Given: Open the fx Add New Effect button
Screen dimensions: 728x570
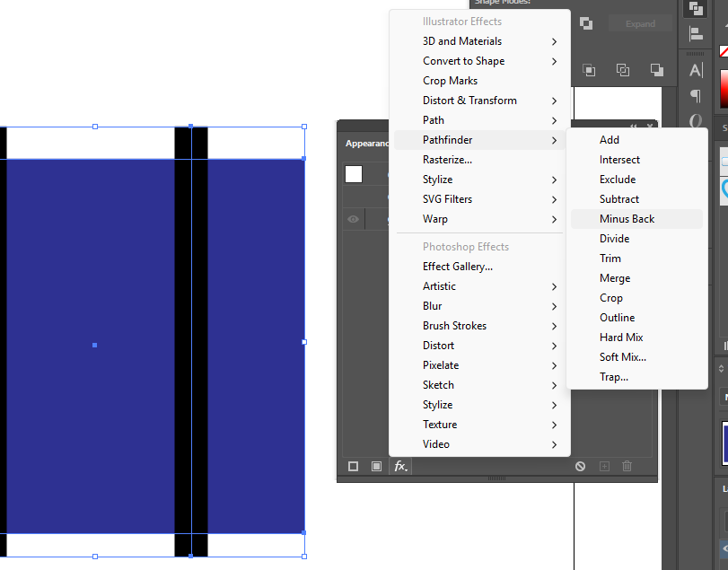Looking at the screenshot, I should (400, 466).
